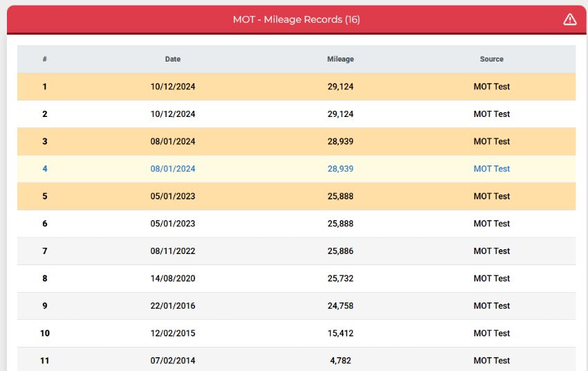The image size is (588, 371).
Task: Click the MOT - Mileage Records (16) header
Action: pyautogui.click(x=296, y=19)
